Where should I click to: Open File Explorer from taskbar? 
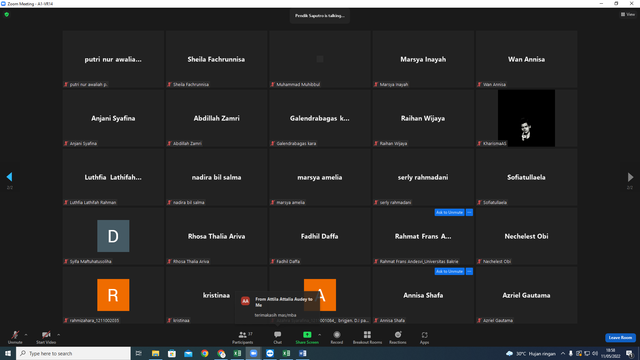(x=156, y=353)
